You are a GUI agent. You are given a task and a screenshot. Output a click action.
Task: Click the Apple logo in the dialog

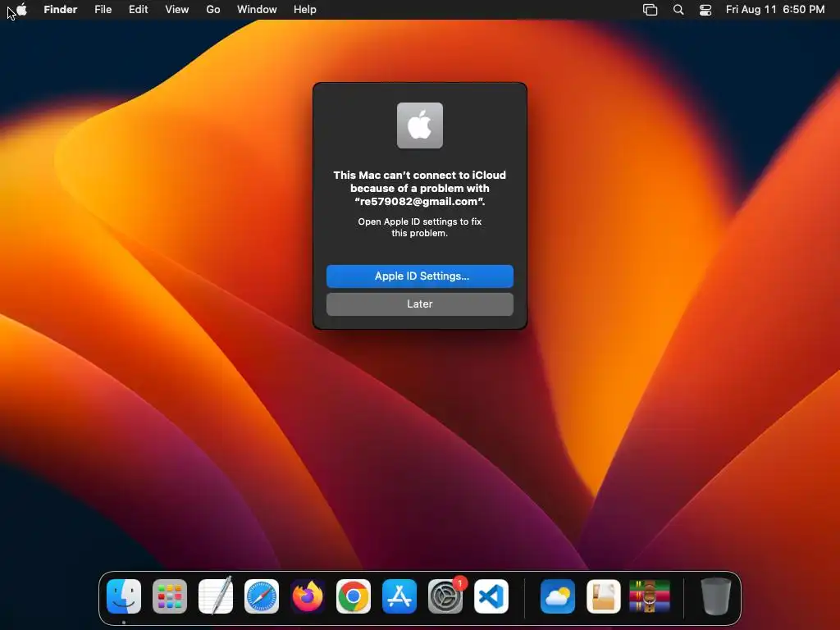(420, 126)
